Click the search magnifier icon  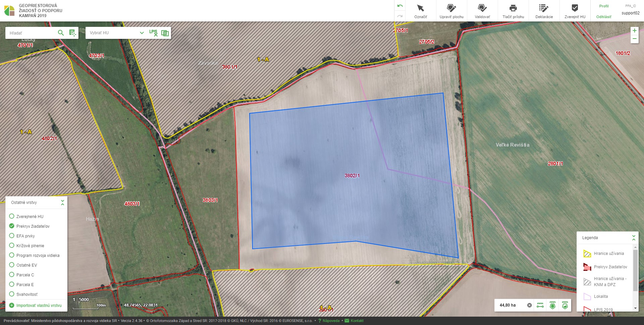click(61, 33)
